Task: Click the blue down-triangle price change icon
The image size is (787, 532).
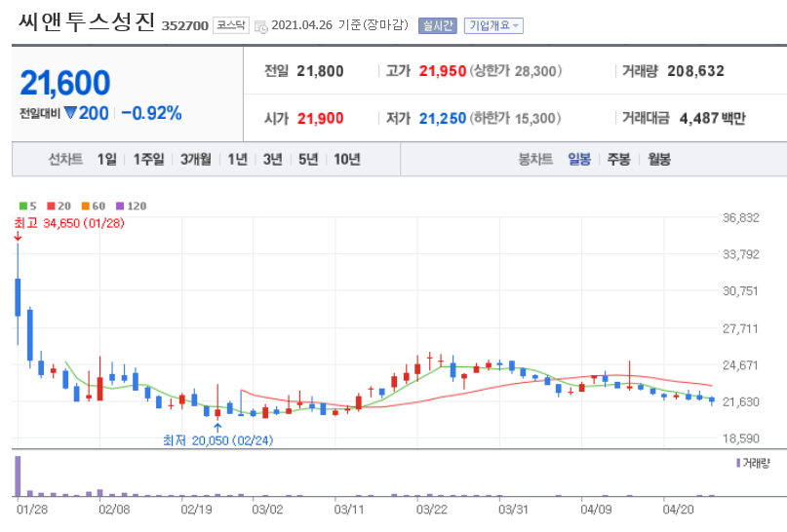Action: (70, 113)
